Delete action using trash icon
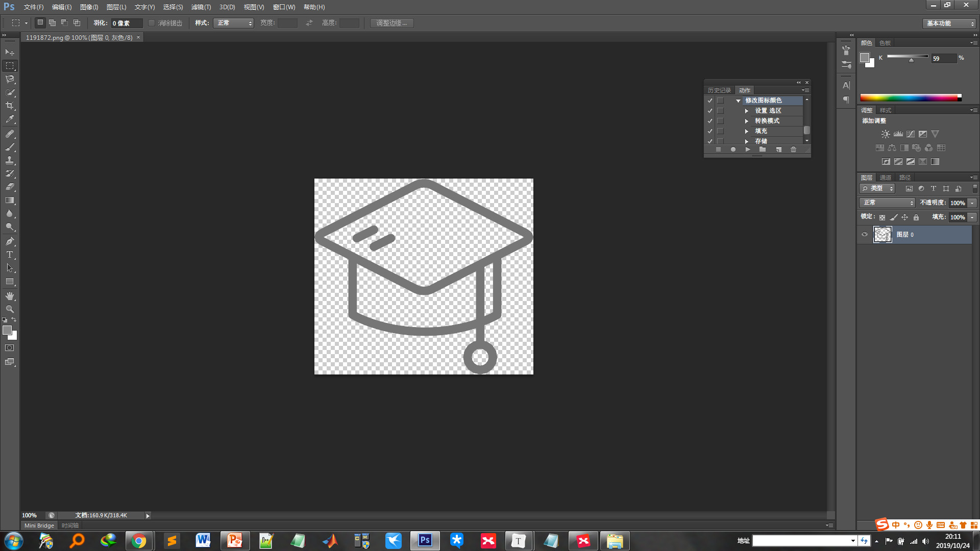 793,149
